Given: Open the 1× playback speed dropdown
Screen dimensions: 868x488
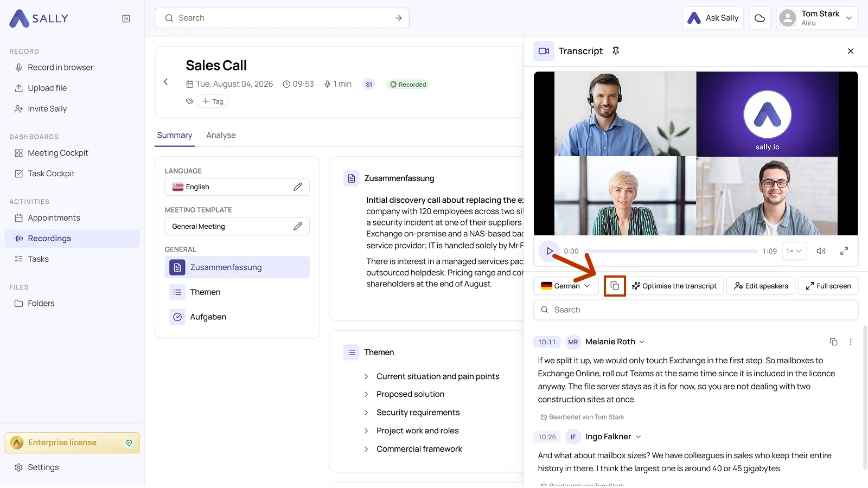Looking at the screenshot, I should point(794,251).
